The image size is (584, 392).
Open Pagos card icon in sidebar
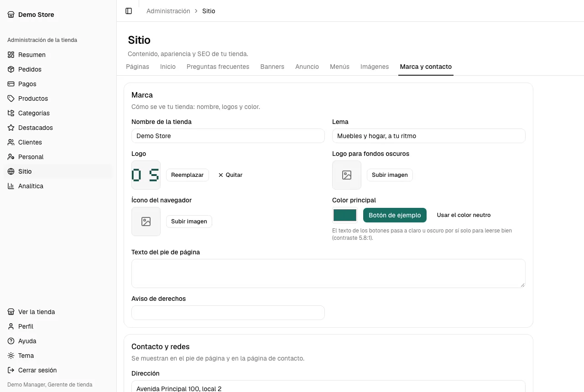point(11,84)
